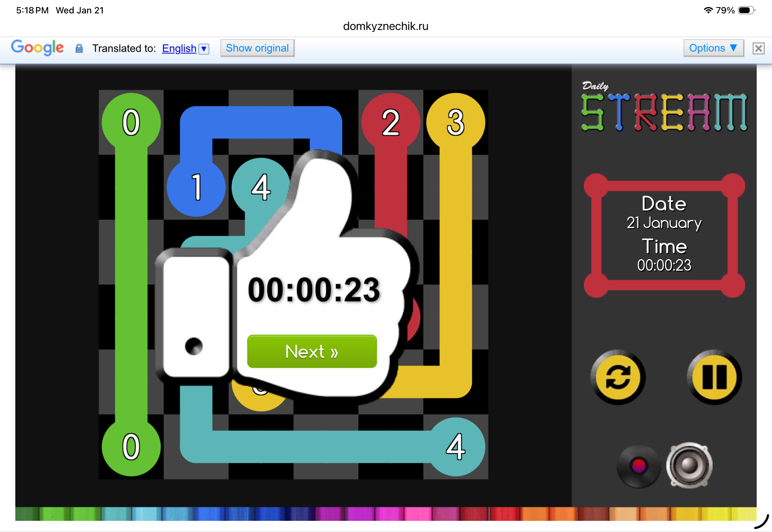Open the Options dropdown in translate bar

pyautogui.click(x=713, y=48)
